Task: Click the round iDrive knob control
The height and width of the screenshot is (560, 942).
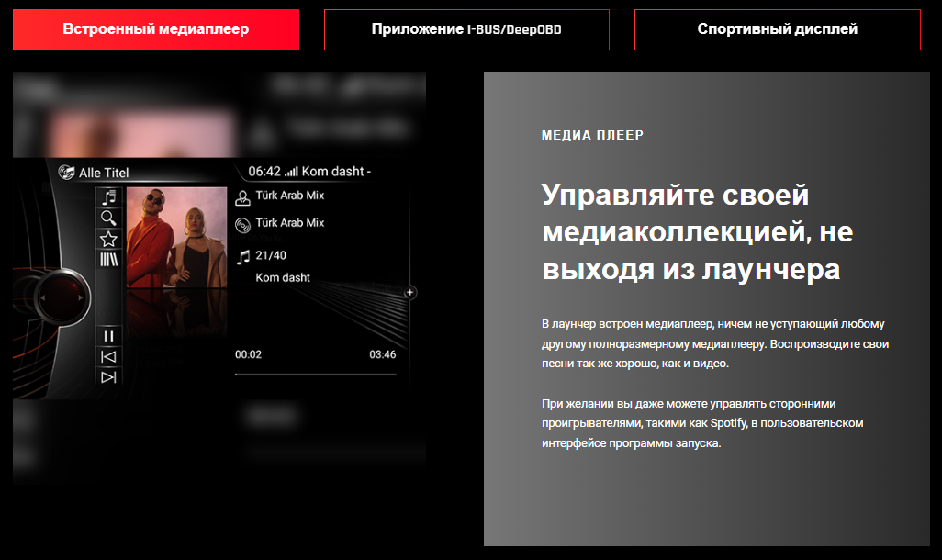Action: pos(62,297)
